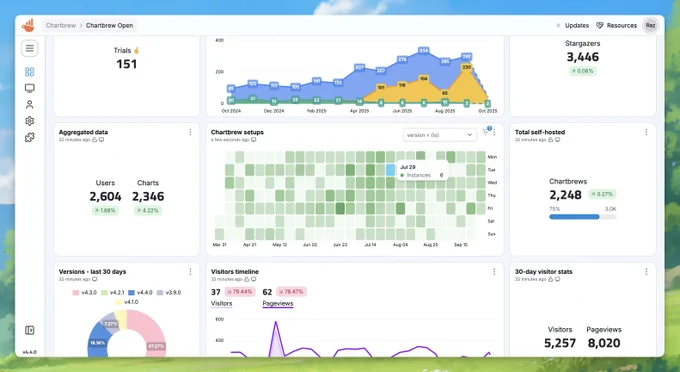Viewport: 680px width, 372px height.
Task: Toggle v4.3.0 legend in Versions chart
Action: tap(85, 293)
